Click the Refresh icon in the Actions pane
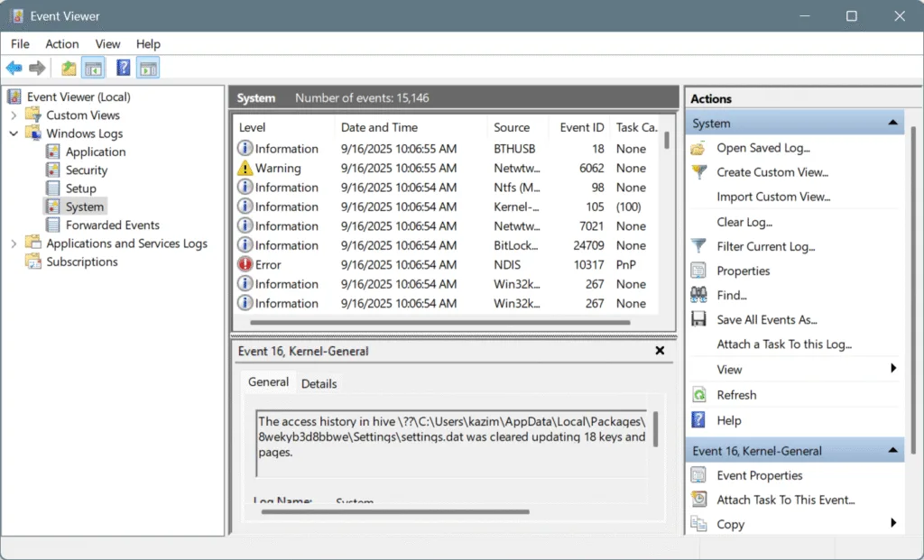924x560 pixels. (x=699, y=394)
